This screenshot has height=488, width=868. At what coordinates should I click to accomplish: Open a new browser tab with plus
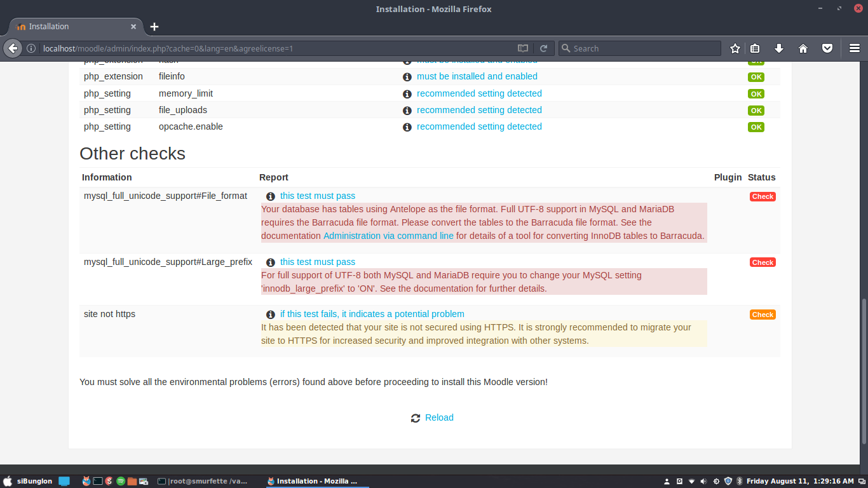pyautogui.click(x=154, y=27)
